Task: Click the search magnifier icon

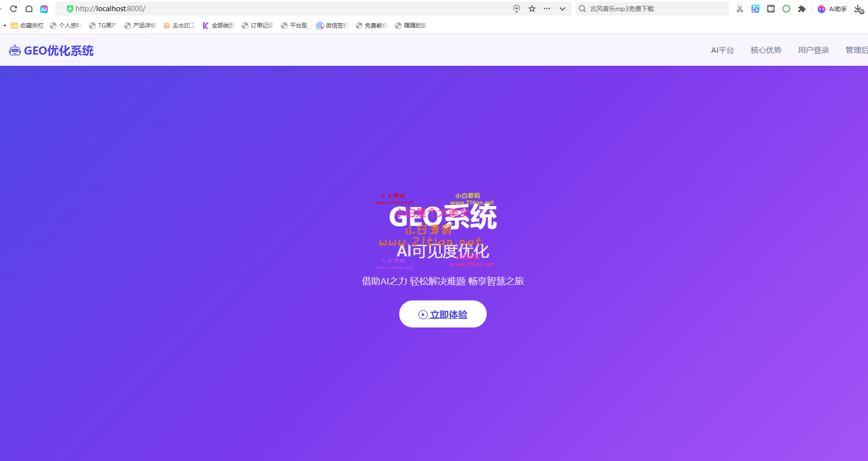Action: click(x=582, y=9)
